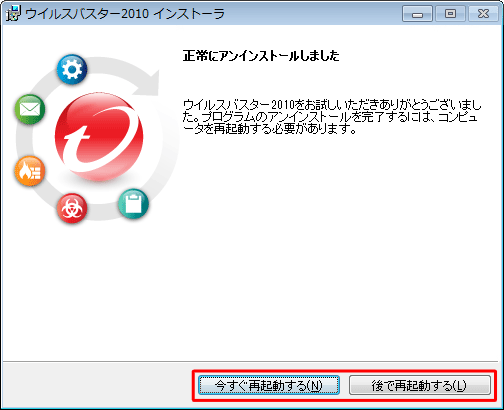The height and width of the screenshot is (410, 504).
Task: Click the heading 正常にアンインストールしました
Action: (261, 56)
